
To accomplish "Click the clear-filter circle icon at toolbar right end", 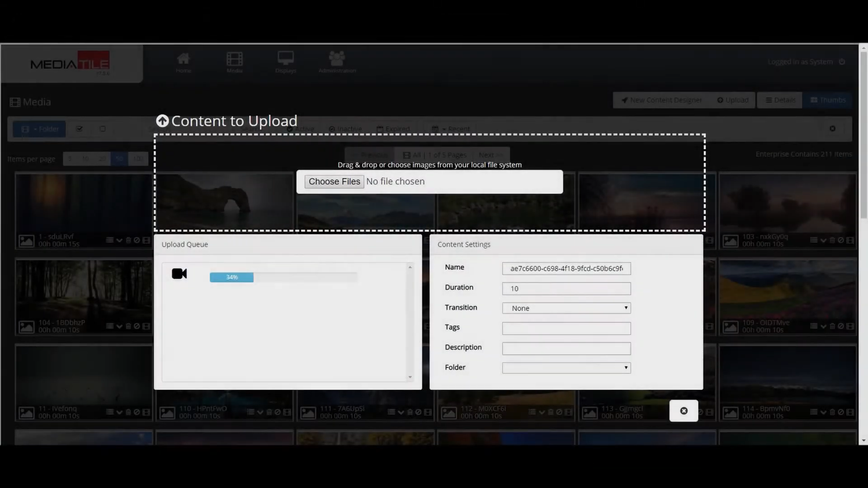I will [832, 129].
